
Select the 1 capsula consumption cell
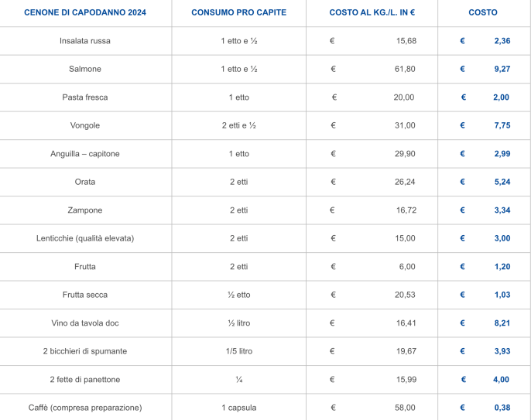coord(238,408)
